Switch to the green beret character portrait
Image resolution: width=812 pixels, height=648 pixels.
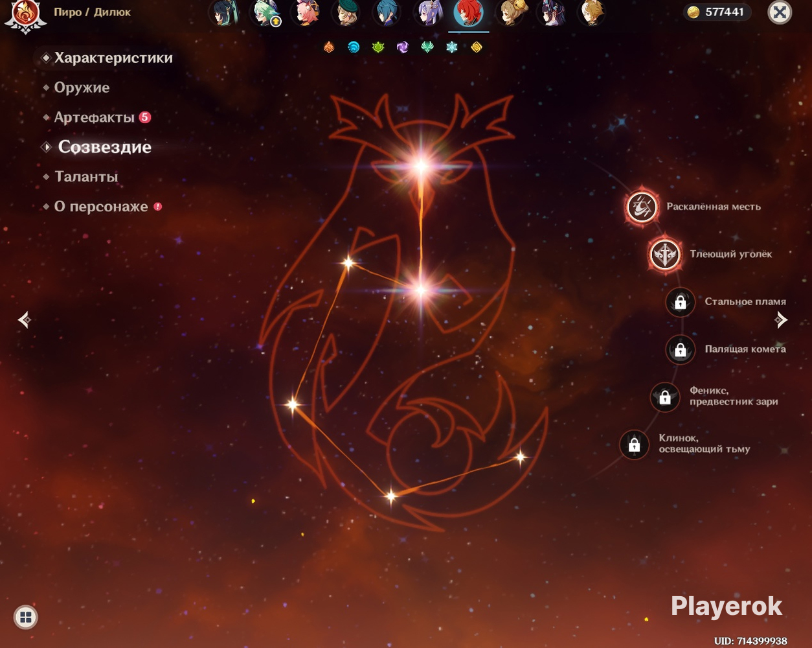coord(346,13)
